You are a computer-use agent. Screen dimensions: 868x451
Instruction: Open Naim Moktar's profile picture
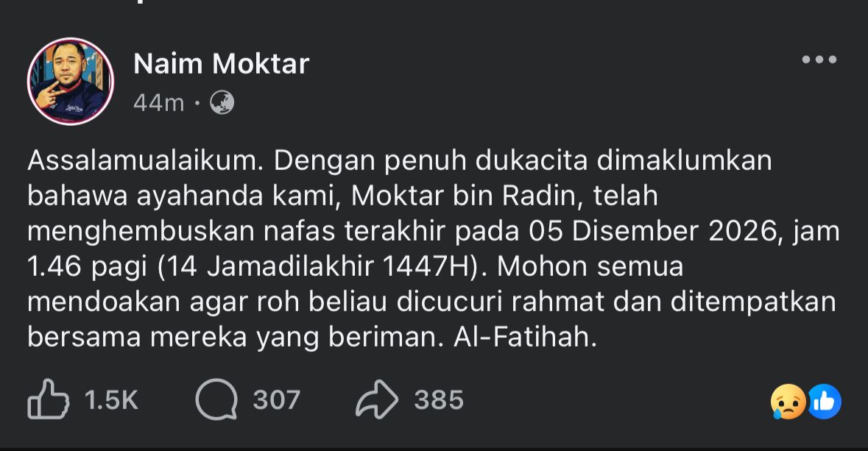(71, 81)
